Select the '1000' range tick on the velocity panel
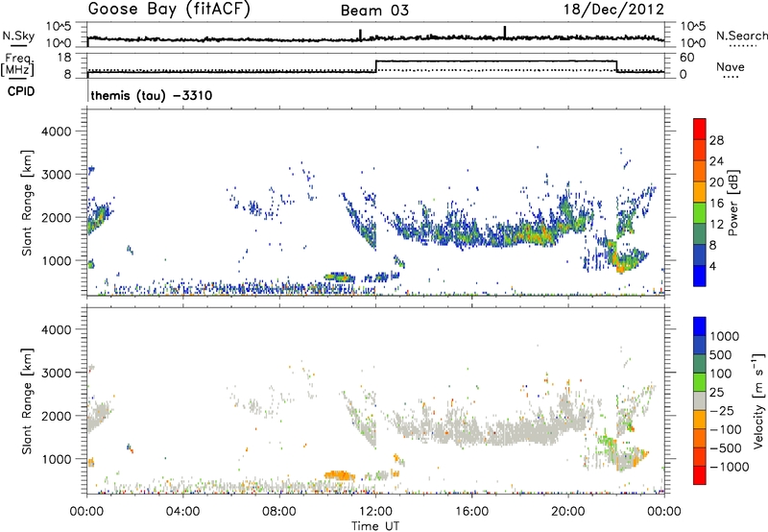 pos(56,459)
